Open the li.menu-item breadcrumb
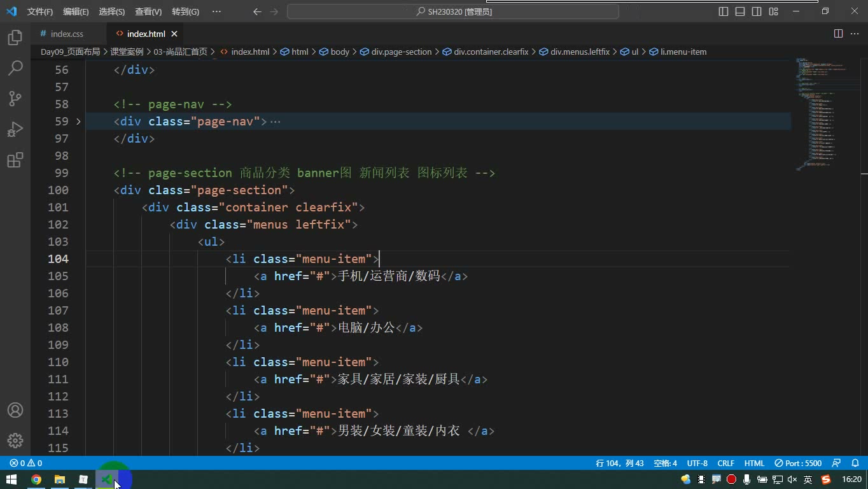The width and height of the screenshot is (868, 489). [x=678, y=52]
